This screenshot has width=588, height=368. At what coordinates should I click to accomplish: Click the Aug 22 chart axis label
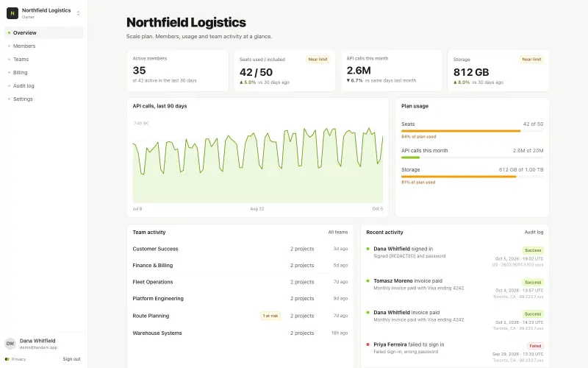point(257,209)
